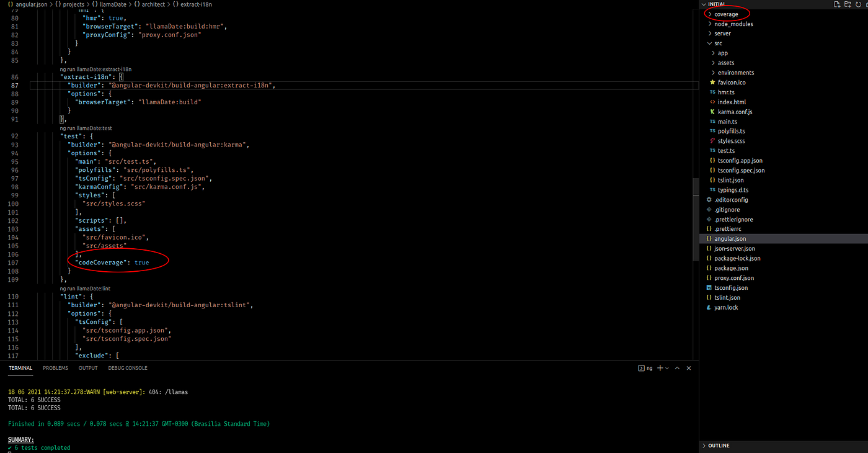Refresh the Explorer with the refresh icon

[x=856, y=4]
